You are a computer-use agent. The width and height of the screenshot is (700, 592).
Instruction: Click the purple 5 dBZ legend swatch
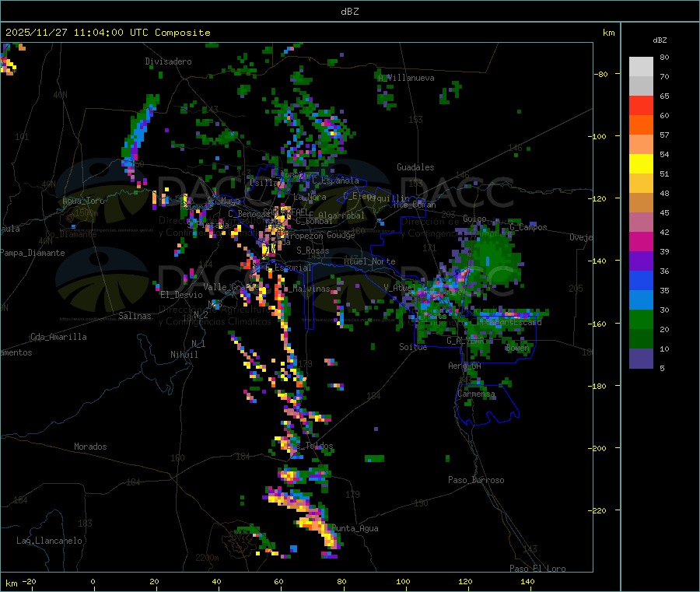point(641,359)
